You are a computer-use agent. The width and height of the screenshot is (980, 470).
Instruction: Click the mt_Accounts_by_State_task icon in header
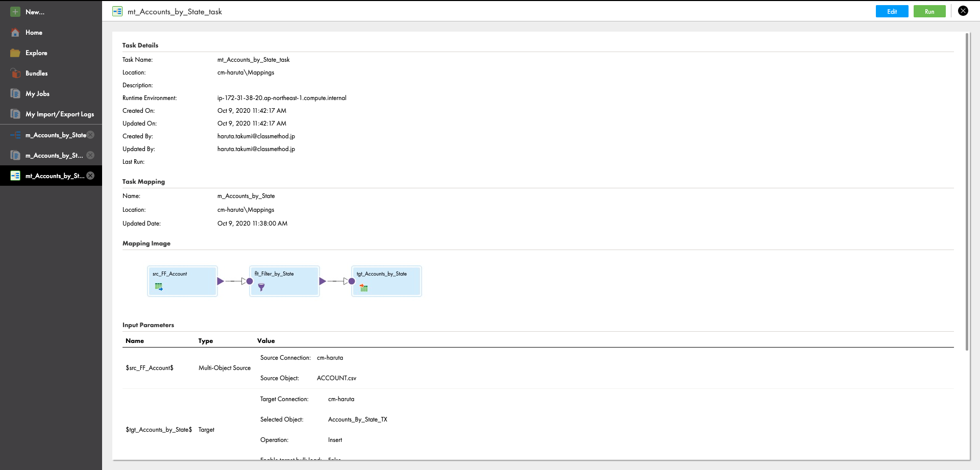117,11
